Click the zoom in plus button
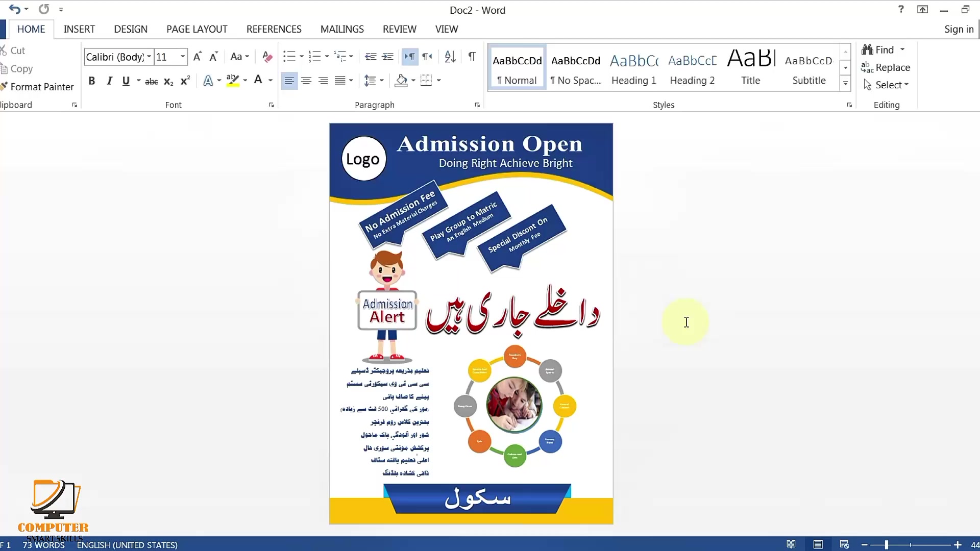 (x=958, y=545)
